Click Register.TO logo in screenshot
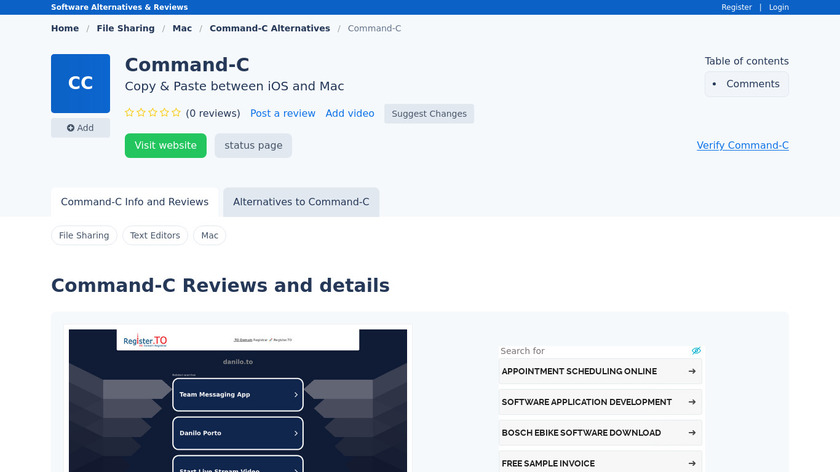 pyautogui.click(x=145, y=340)
